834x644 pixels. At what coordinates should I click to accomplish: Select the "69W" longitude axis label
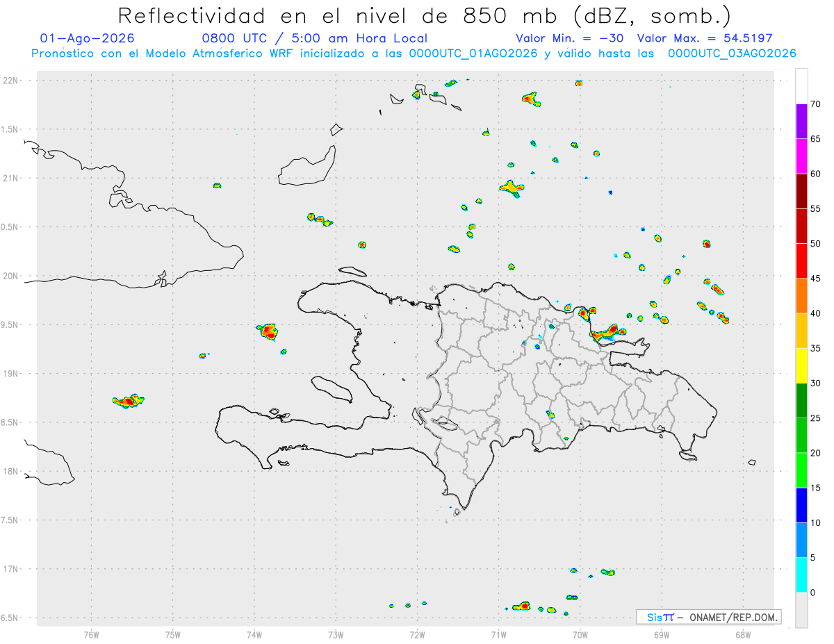point(662,634)
